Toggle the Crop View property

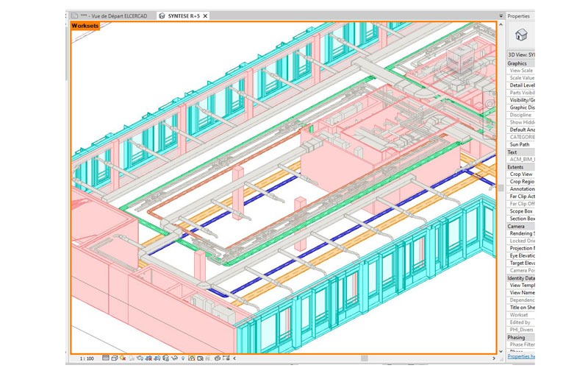[521, 174]
